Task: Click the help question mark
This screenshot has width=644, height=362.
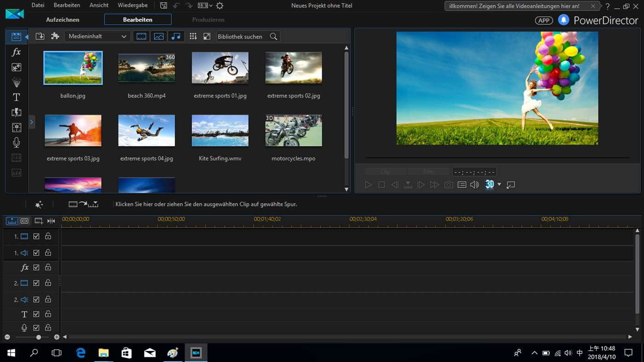Action: 608,6
